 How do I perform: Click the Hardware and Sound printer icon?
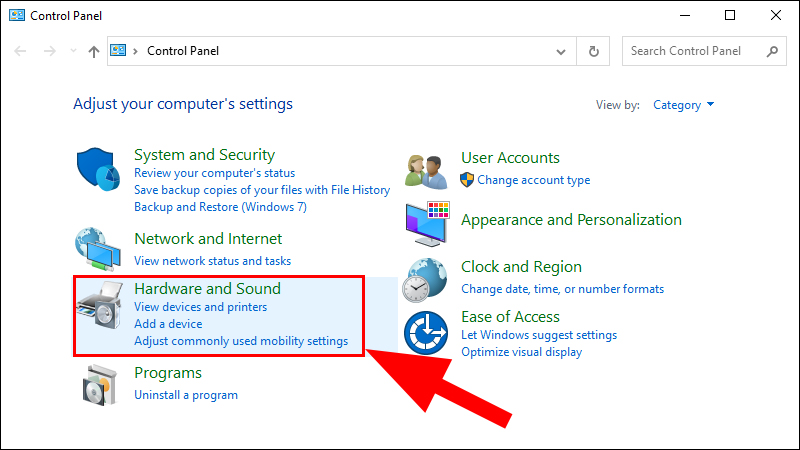(100, 312)
